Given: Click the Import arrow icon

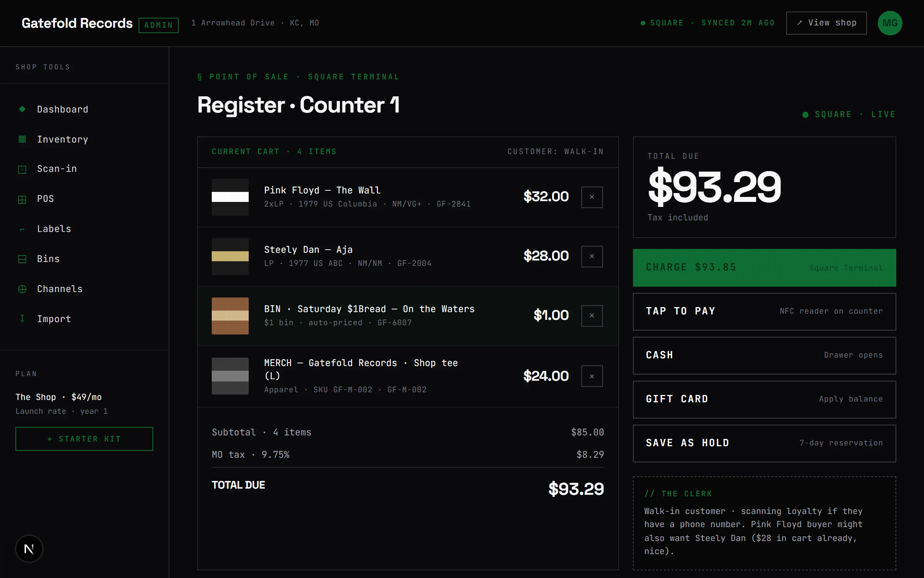Looking at the screenshot, I should (x=22, y=318).
